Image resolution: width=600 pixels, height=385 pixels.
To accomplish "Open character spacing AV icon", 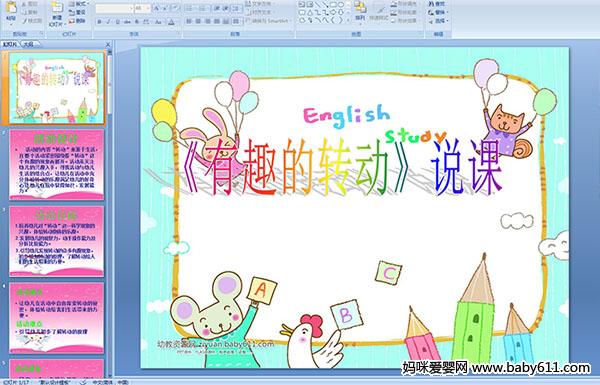I will 146,22.
